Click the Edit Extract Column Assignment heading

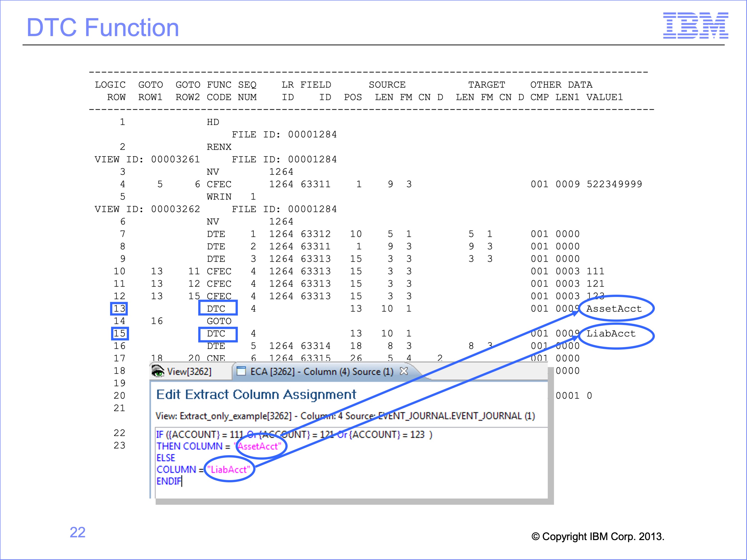256,394
